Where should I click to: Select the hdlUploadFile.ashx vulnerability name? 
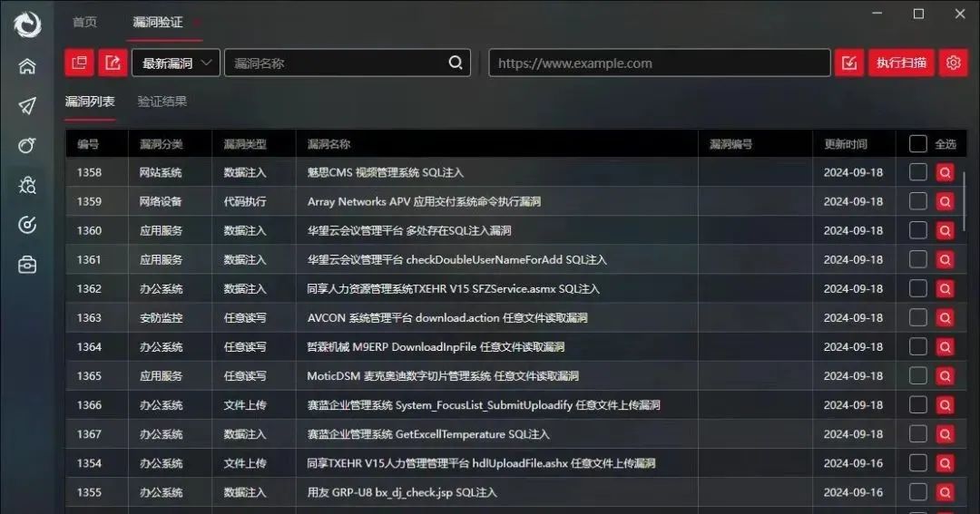pyautogui.click(x=481, y=463)
